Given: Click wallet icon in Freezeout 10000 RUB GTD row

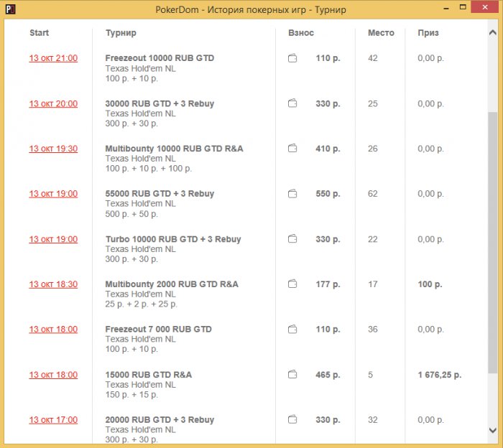Looking at the screenshot, I should pos(292,58).
